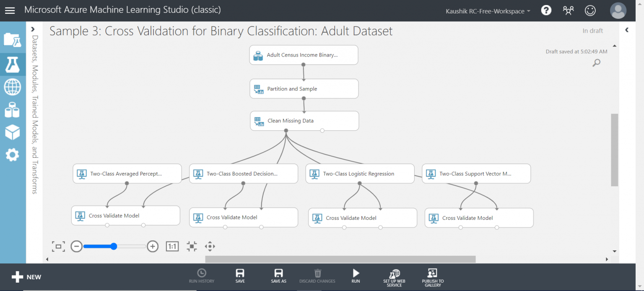
Task: Click the NEW plus button
Action: (26, 277)
